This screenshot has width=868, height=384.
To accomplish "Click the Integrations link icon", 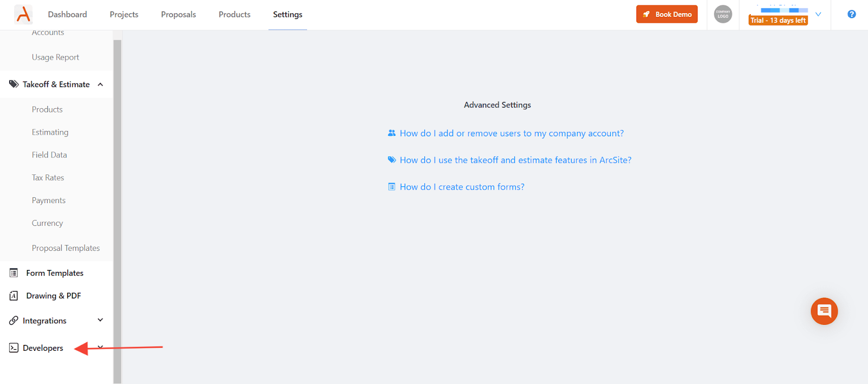I will pos(14,320).
